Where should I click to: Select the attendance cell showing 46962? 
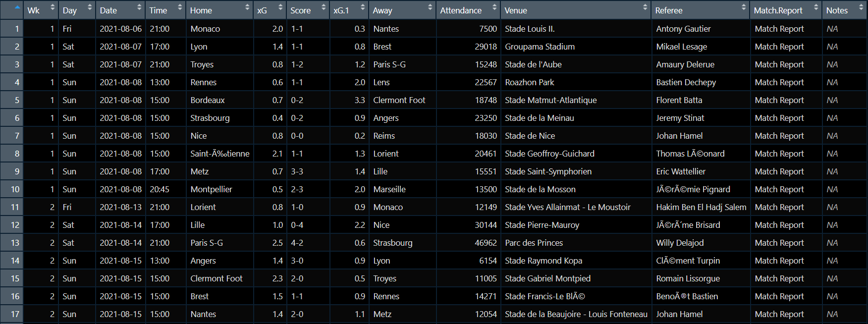486,243
